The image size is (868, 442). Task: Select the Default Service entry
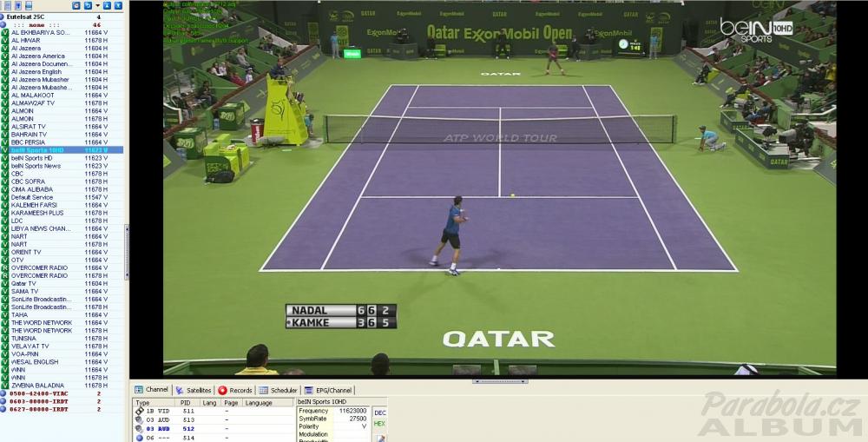(x=62, y=197)
